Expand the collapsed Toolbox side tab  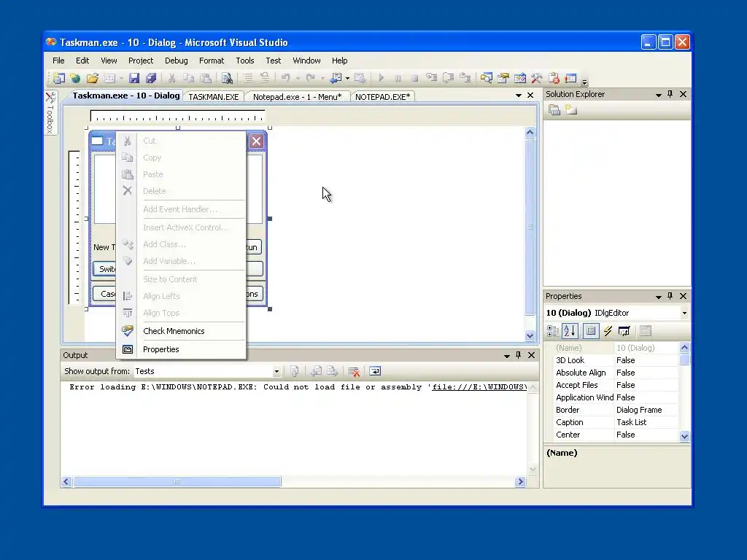(50, 113)
